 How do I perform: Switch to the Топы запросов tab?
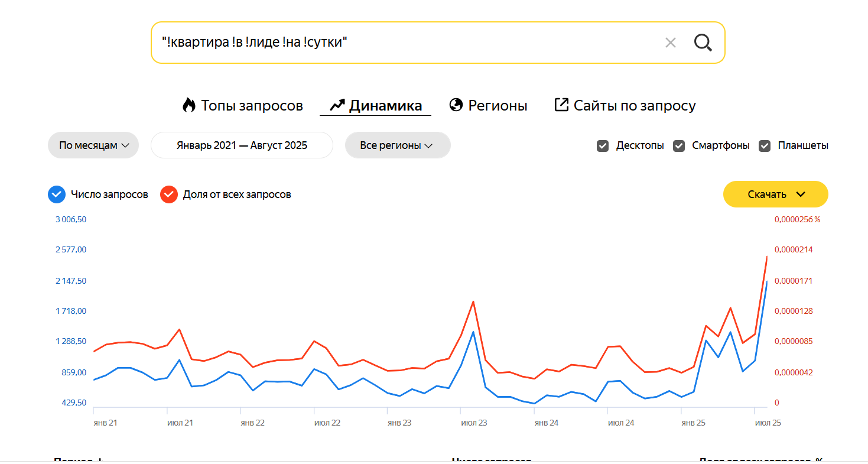coord(252,106)
